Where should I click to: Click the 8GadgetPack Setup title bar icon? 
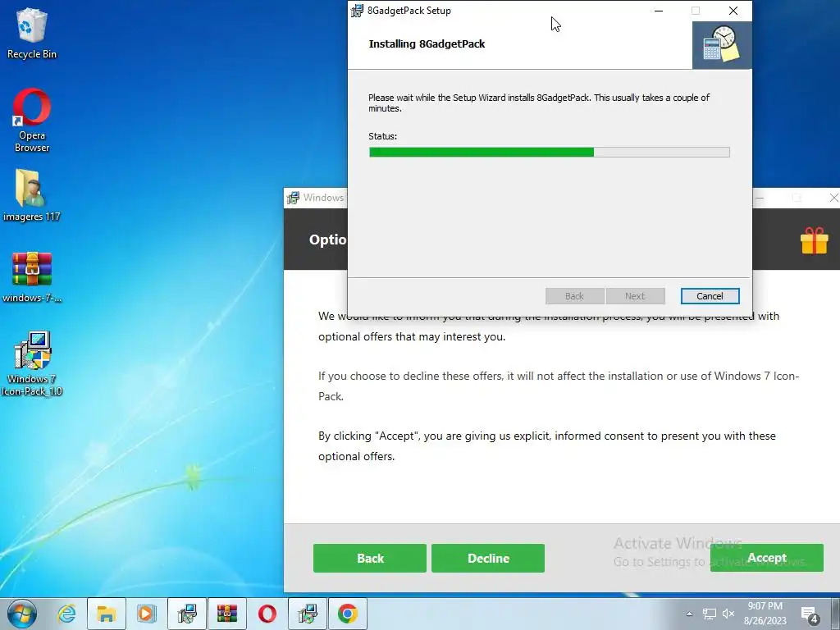click(x=357, y=11)
